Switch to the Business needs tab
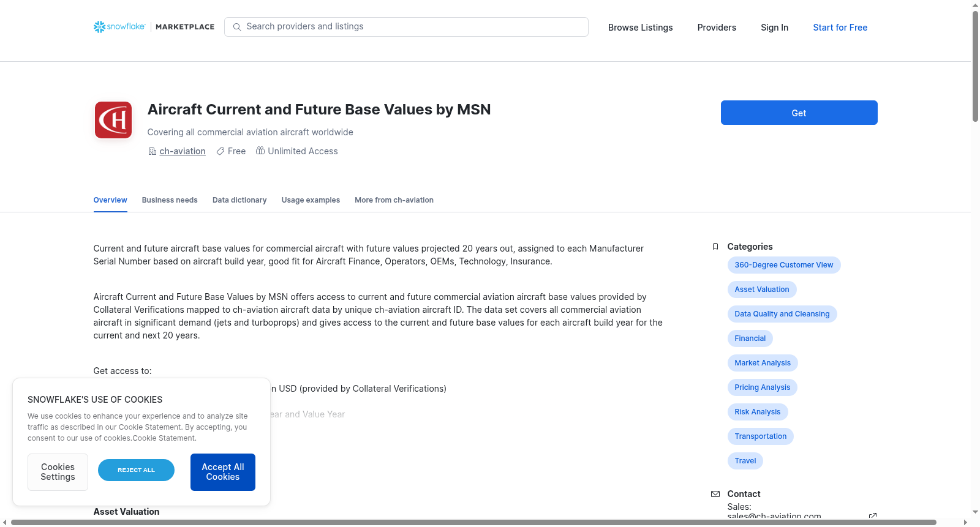Screen dimensions: 980x527 (170, 200)
